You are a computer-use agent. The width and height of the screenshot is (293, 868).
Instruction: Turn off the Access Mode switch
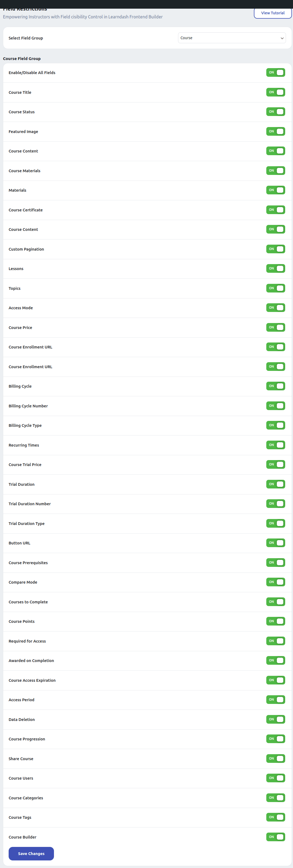275,308
